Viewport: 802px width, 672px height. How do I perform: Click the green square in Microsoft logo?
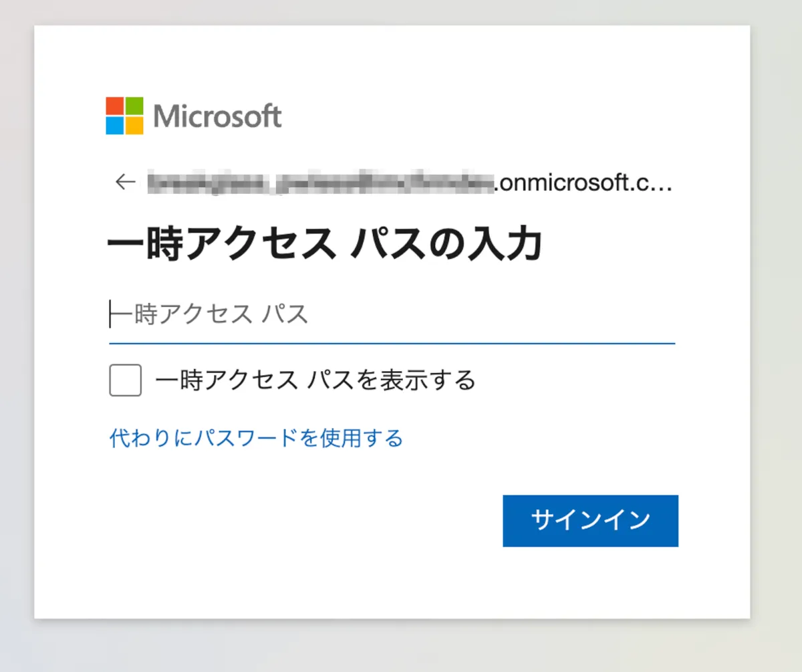point(134,106)
